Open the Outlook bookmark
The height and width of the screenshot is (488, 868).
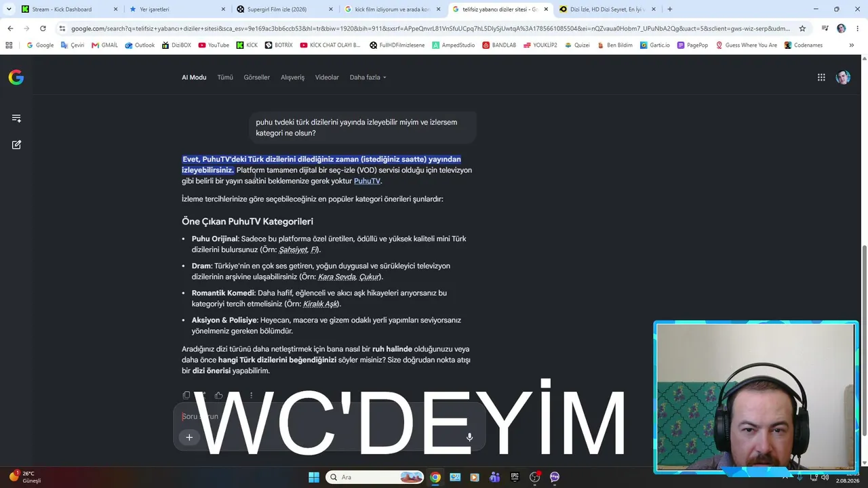(140, 45)
